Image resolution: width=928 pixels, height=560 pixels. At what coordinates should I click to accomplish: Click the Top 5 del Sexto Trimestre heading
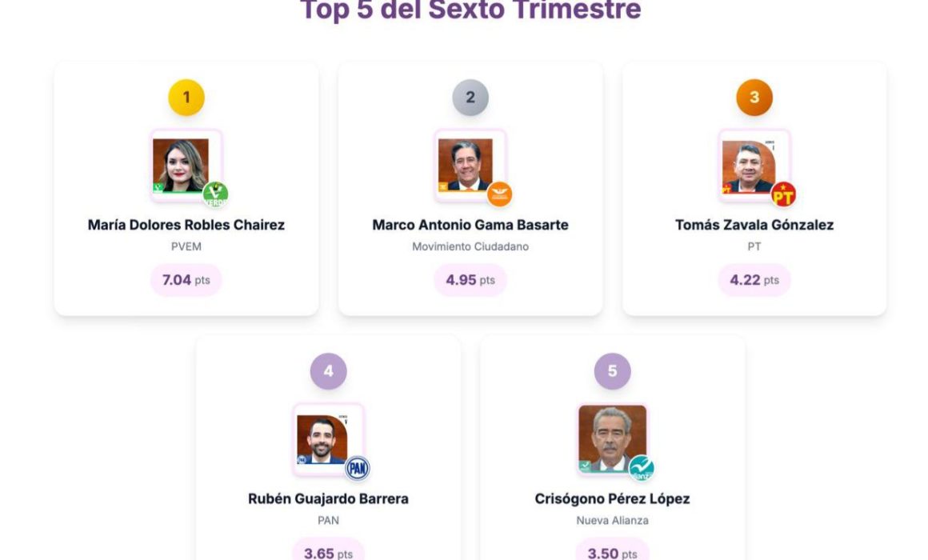point(470,10)
